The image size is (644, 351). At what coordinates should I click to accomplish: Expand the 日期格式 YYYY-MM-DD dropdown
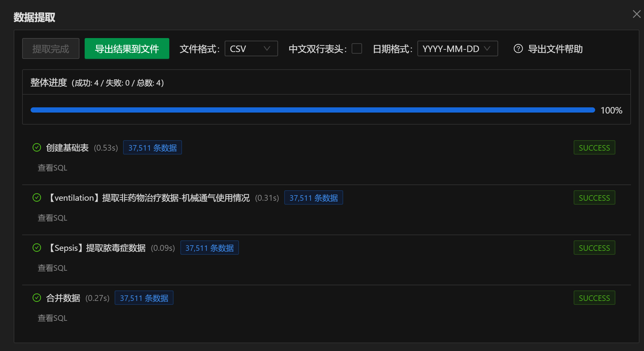tap(457, 49)
